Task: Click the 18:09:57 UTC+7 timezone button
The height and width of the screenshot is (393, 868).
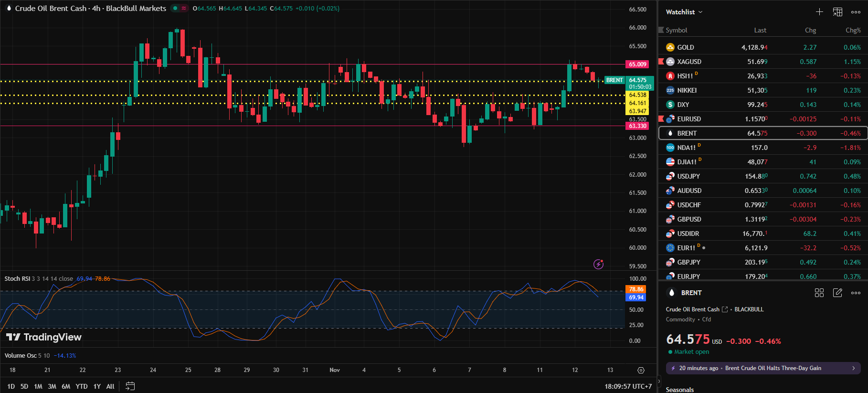Action: [x=628, y=386]
